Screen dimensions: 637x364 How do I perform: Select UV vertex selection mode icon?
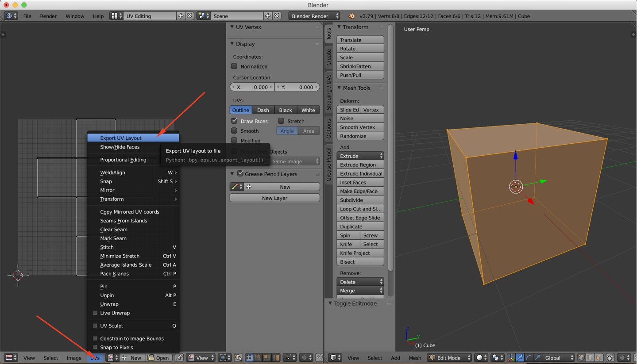[x=250, y=357]
